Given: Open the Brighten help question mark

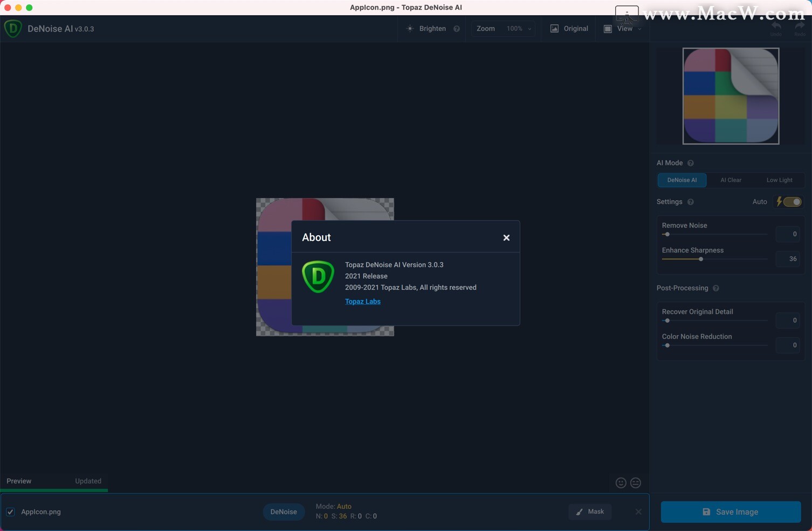Looking at the screenshot, I should (x=457, y=29).
